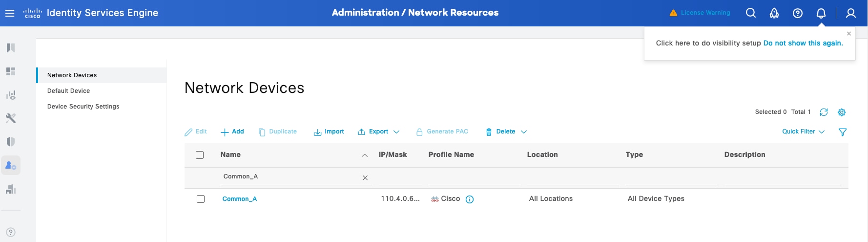Open table settings gear icon
Image resolution: width=868 pixels, height=242 pixels.
click(841, 112)
